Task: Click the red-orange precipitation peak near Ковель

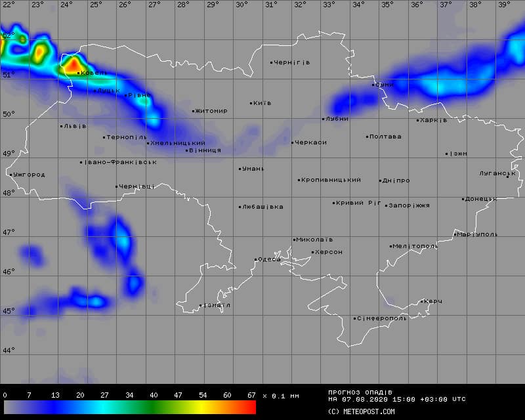Action: (70, 64)
